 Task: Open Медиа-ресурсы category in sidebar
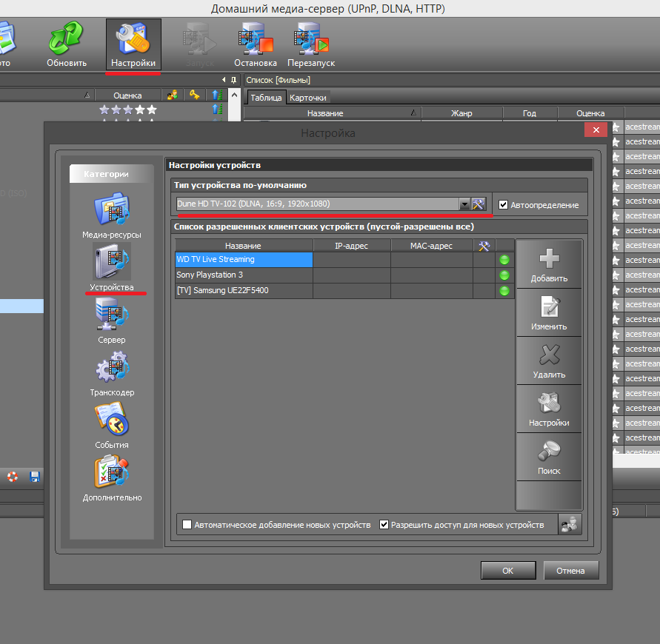(x=112, y=211)
